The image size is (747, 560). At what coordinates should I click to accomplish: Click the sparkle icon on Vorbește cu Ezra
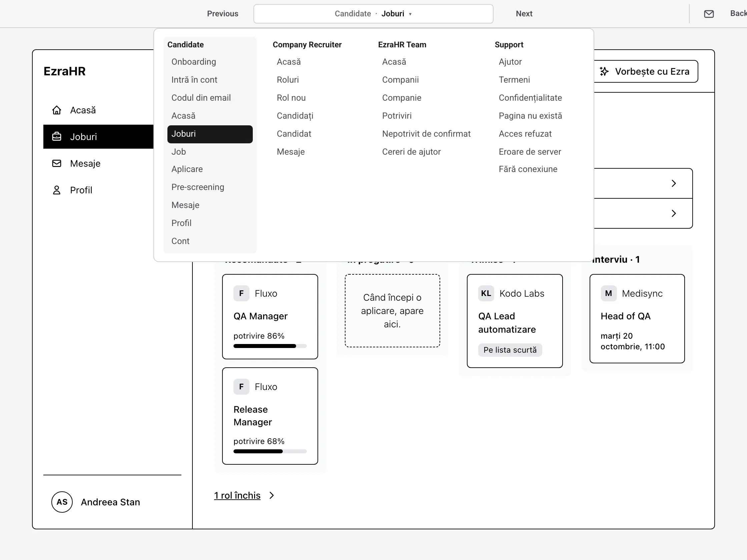(604, 71)
